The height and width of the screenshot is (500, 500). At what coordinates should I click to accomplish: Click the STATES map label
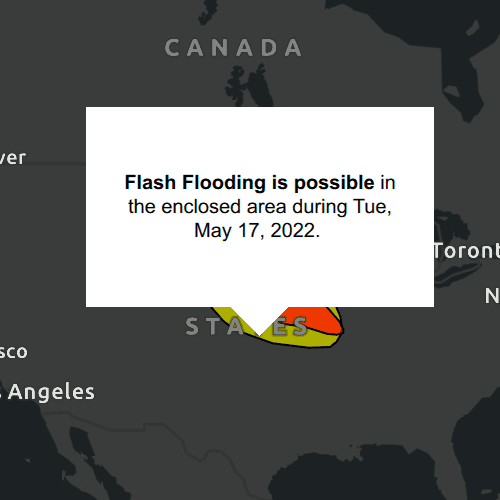coord(247,326)
